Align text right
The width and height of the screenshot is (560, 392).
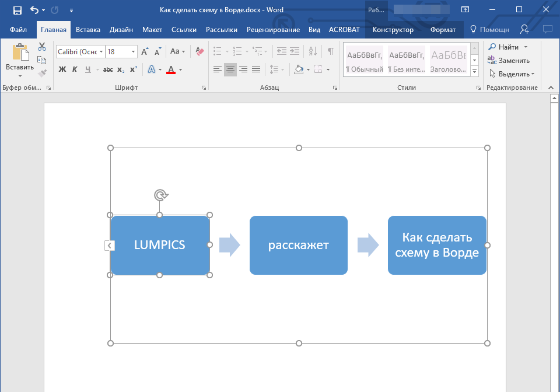coord(243,69)
